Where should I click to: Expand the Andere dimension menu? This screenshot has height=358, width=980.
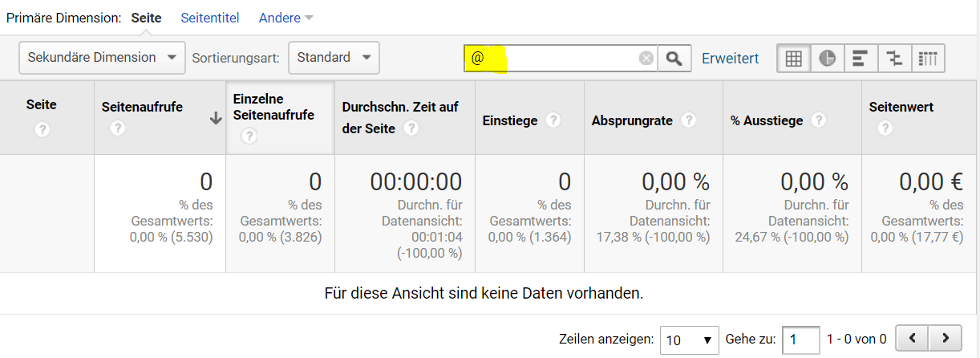[285, 18]
